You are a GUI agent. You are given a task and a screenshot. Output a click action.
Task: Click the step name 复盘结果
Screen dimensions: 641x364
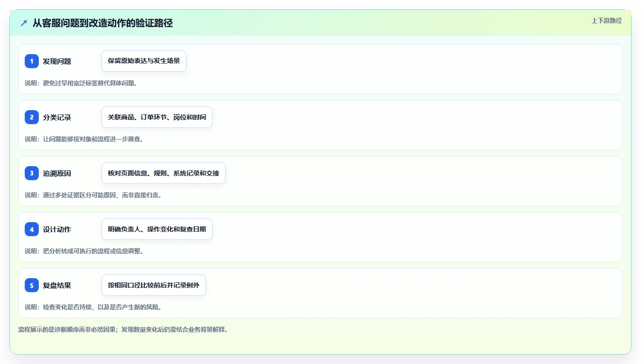(57, 285)
